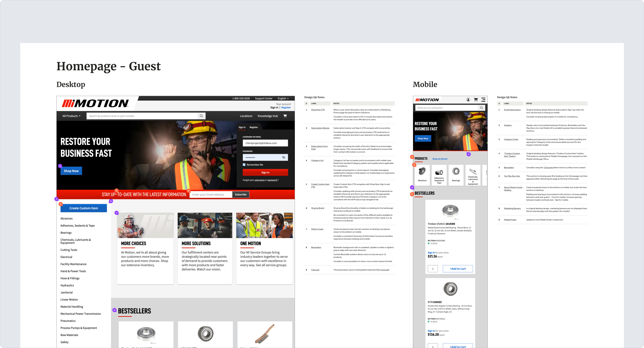Click the mobile account profile icon

(468, 100)
